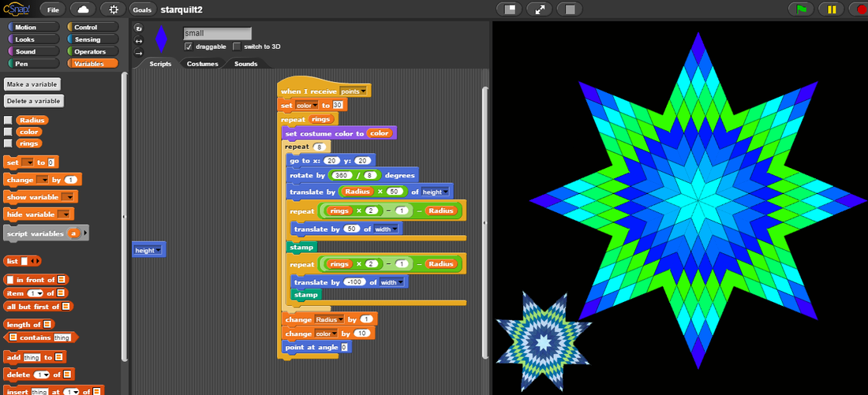Expand script variables block arrow

click(85, 233)
